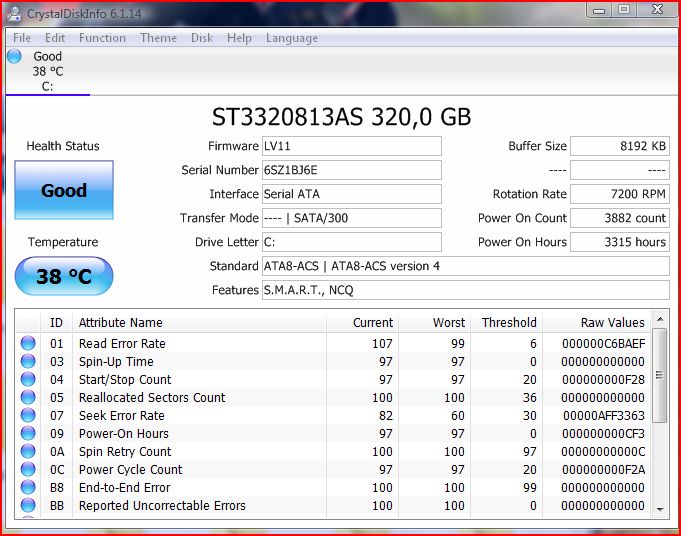This screenshot has width=681, height=536.
Task: Open the Language menu
Action: (x=292, y=38)
